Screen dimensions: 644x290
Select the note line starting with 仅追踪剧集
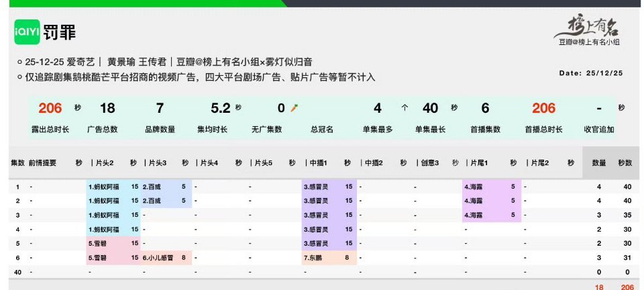click(200, 77)
